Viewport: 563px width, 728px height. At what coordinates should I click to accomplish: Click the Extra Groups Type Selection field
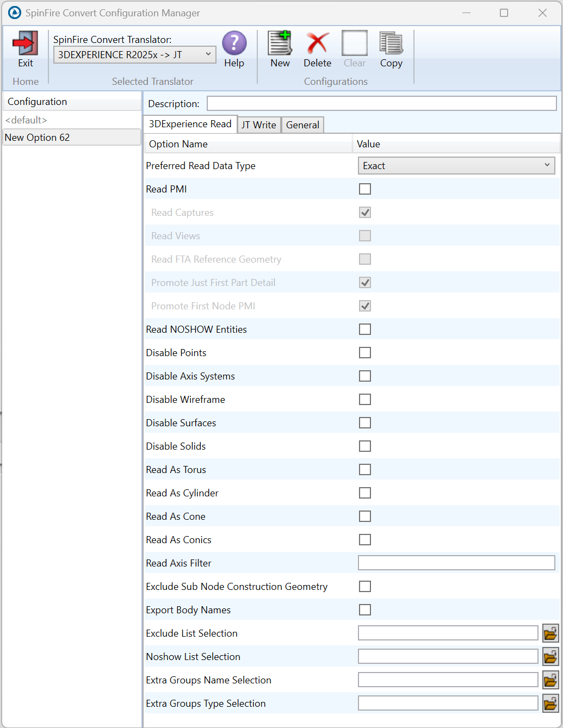[448, 703]
